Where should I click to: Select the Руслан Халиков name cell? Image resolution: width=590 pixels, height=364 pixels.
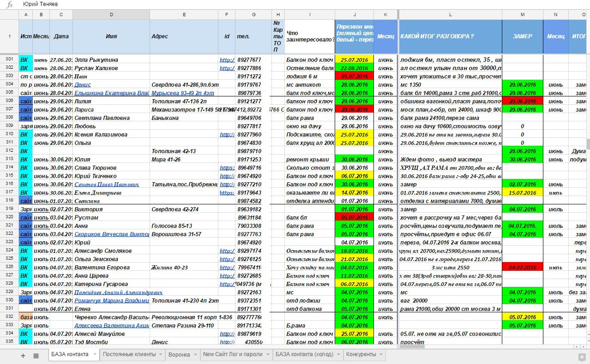pyautogui.click(x=111, y=68)
